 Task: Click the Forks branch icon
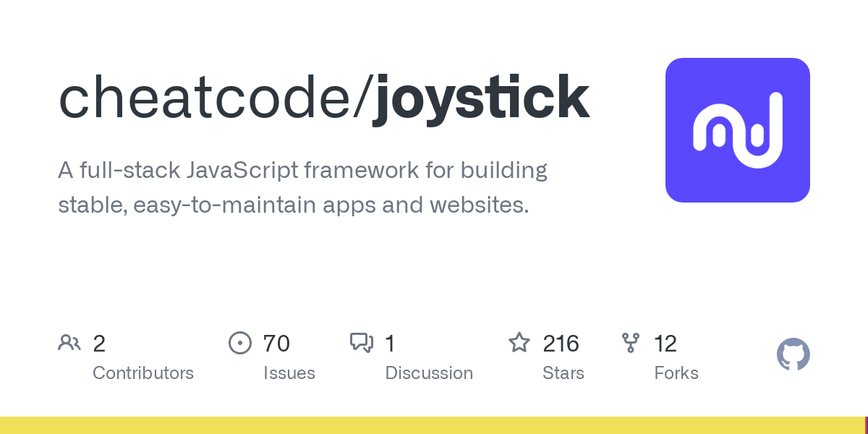[631, 343]
